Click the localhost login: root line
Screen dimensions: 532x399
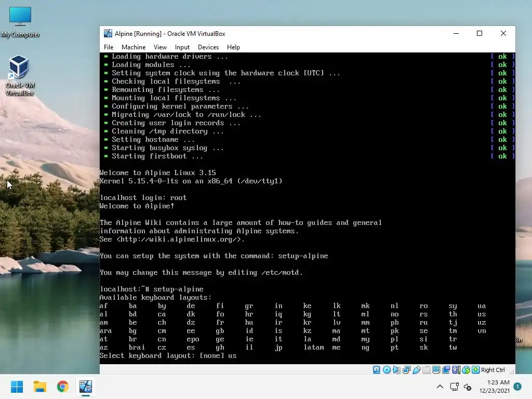(x=143, y=198)
